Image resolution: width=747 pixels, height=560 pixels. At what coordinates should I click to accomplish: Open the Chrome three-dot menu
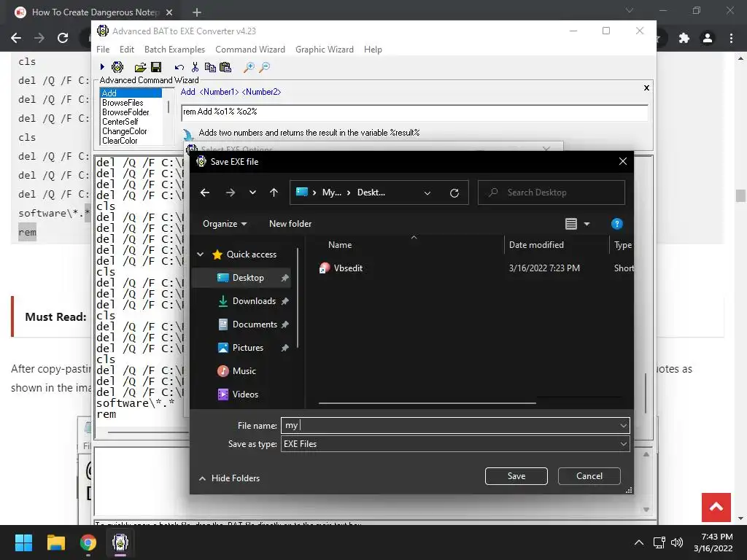731,38
